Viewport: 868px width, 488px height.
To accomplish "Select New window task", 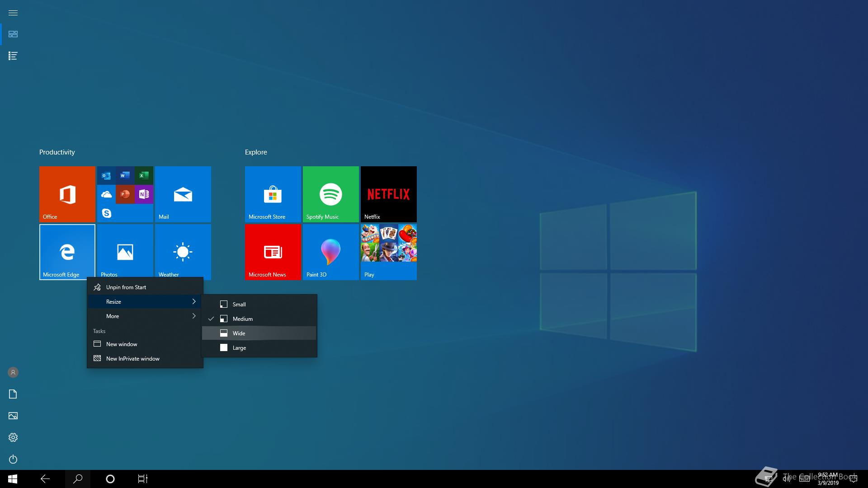I will tap(145, 344).
